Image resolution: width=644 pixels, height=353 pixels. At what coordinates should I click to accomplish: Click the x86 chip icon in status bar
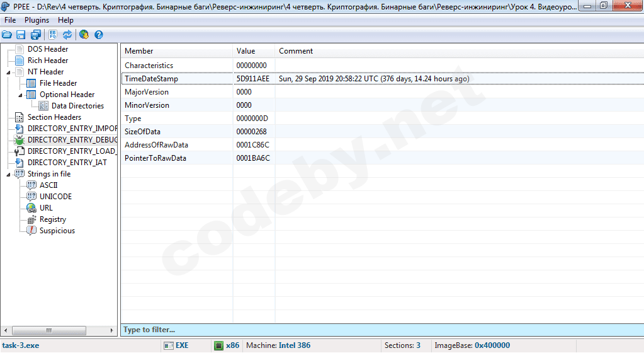(x=219, y=345)
